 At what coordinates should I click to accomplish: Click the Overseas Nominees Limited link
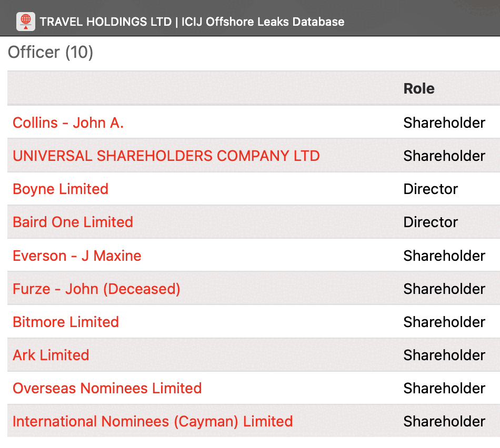107,388
